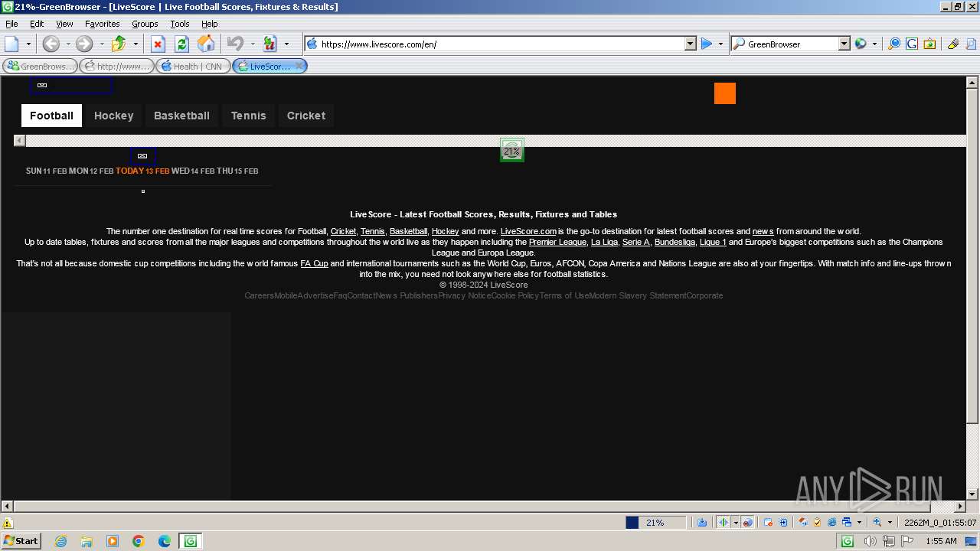Select the Hockey sport tab
Screen dimensions: 980x551
113,116
